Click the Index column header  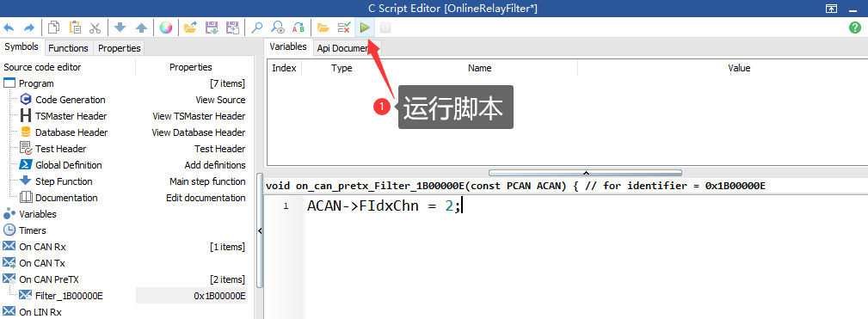[285, 68]
